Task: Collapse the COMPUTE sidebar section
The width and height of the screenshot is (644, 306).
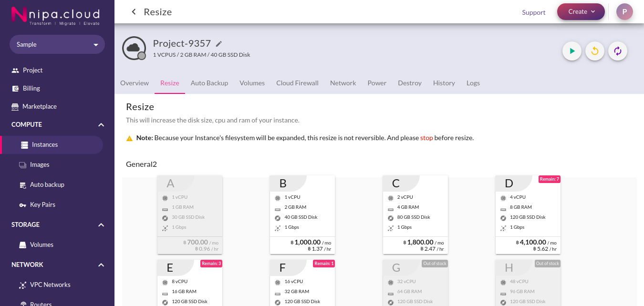Action: [x=101, y=124]
